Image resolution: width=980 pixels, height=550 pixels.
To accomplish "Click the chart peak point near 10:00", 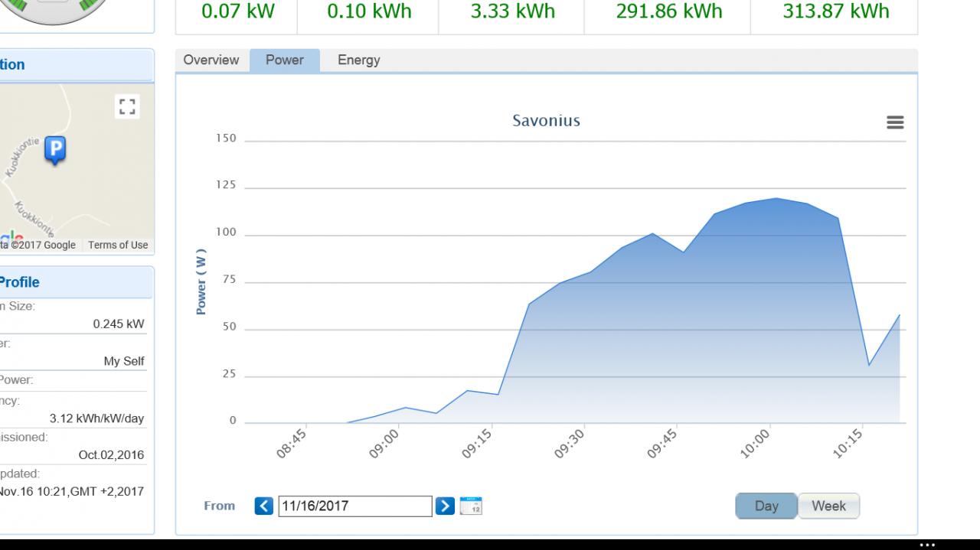I will click(776, 198).
